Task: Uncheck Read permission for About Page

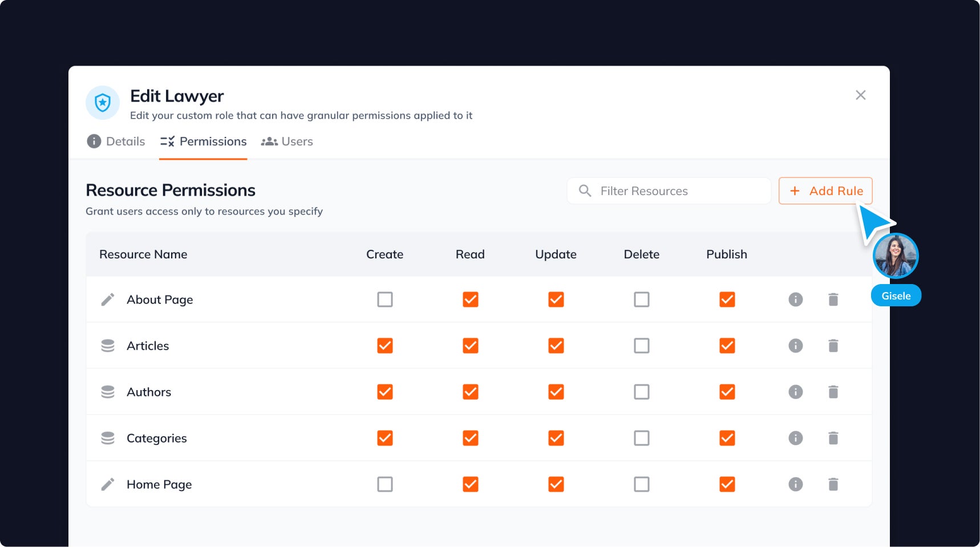Action: click(471, 299)
